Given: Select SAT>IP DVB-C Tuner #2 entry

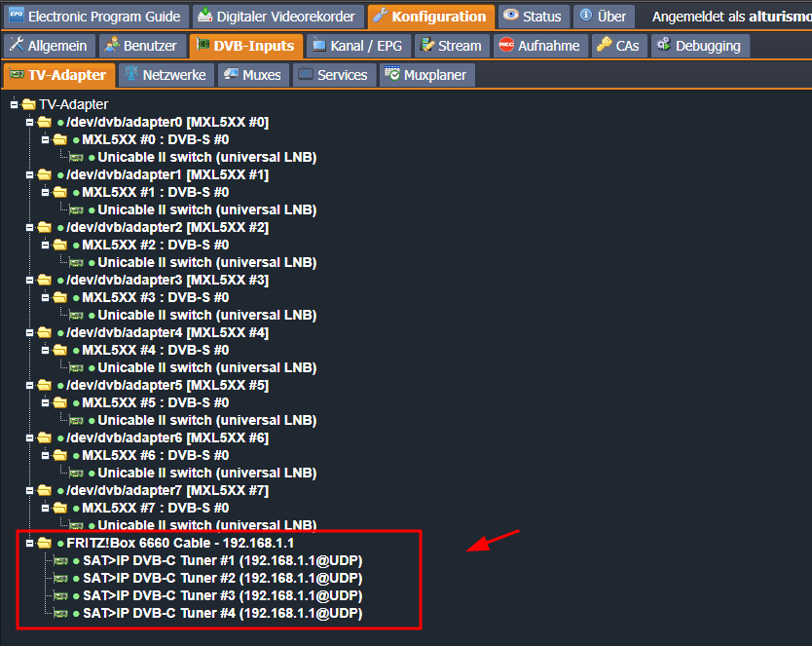Looking at the screenshot, I should pos(223,579).
